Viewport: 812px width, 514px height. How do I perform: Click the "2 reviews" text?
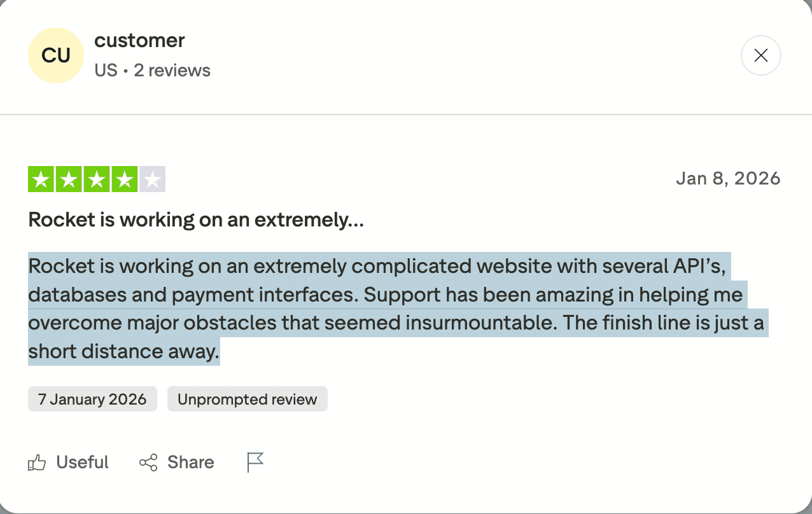172,70
